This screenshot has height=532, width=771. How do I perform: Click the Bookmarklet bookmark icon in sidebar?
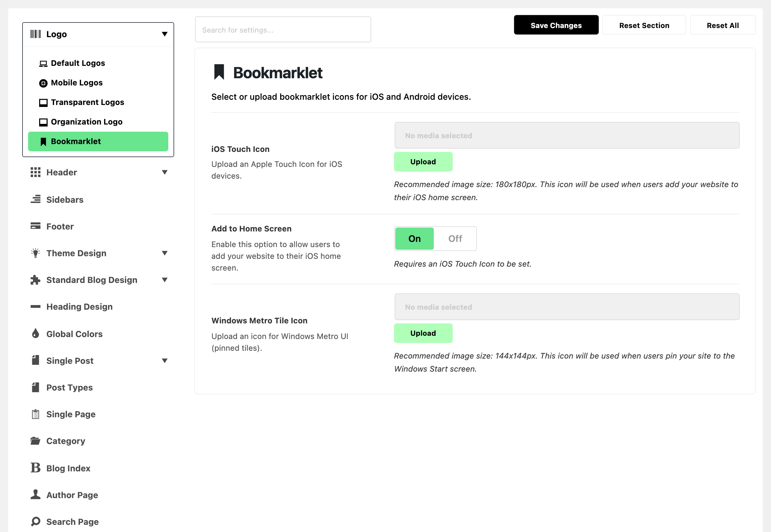(x=43, y=142)
